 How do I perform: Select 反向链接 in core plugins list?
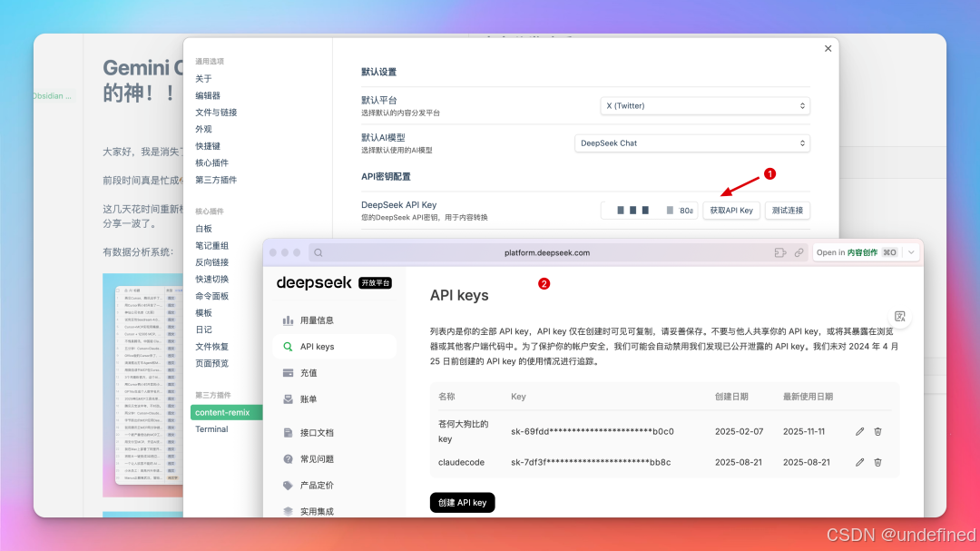point(211,262)
